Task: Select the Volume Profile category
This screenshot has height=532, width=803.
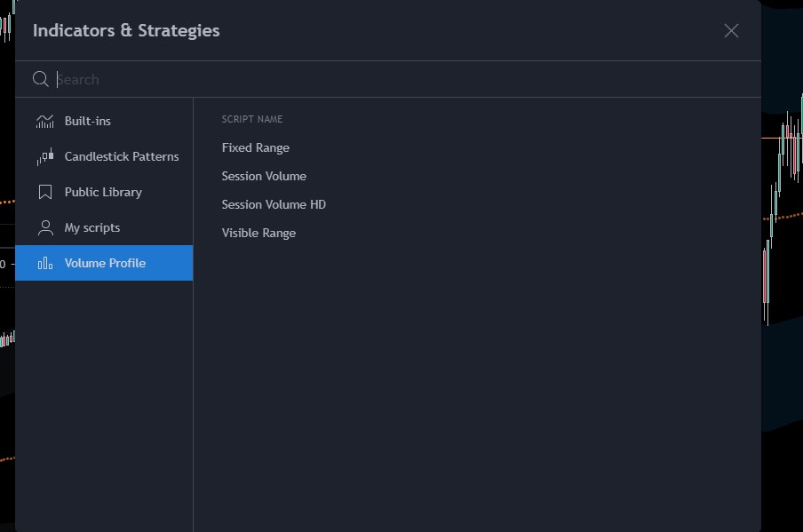Action: (x=104, y=263)
